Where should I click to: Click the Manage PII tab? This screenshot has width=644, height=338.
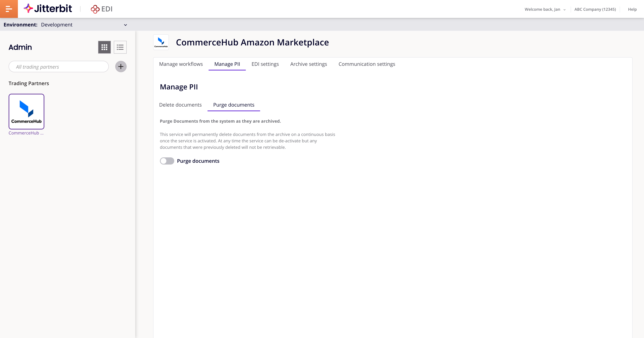point(227,64)
